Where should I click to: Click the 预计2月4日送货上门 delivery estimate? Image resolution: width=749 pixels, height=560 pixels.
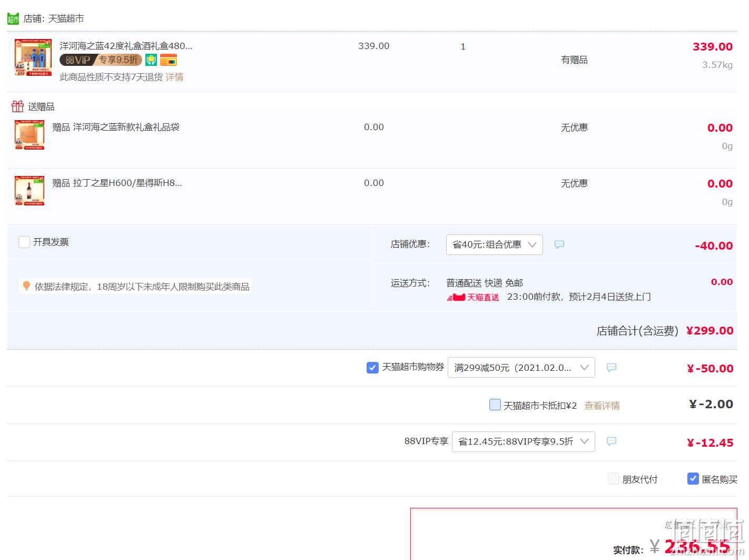click(x=610, y=297)
